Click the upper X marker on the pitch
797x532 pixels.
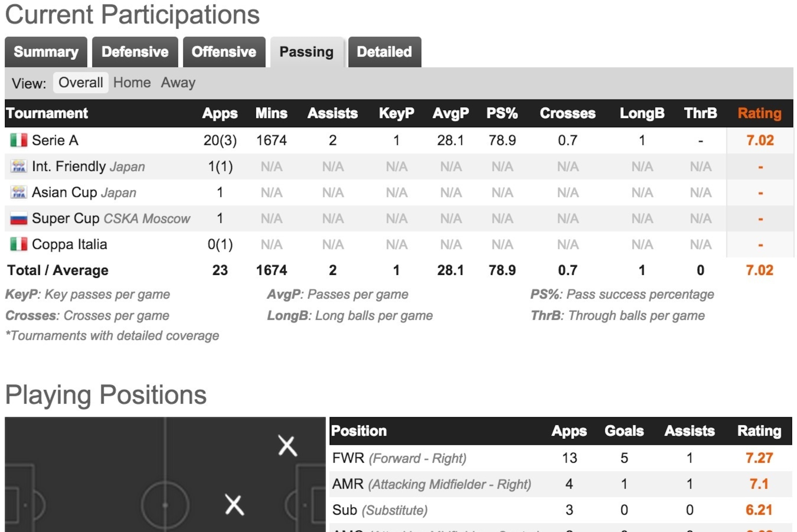287,446
